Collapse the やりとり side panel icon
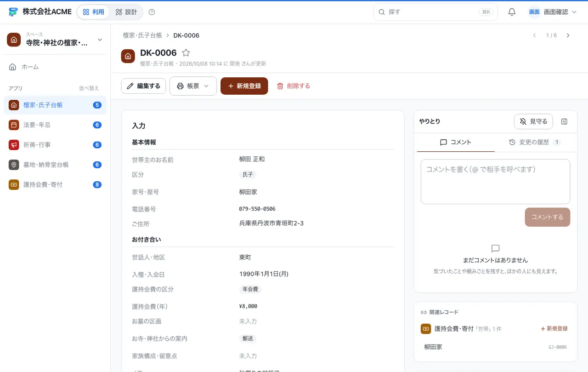The image size is (588, 372). tap(565, 121)
